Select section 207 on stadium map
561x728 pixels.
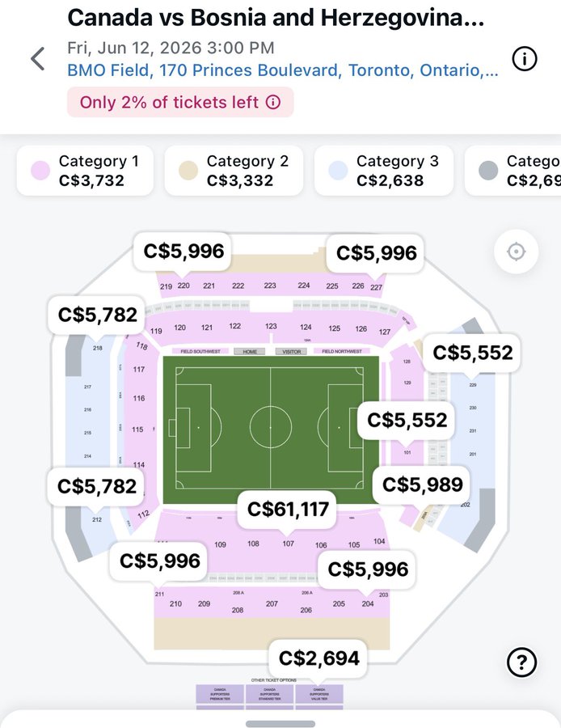[x=272, y=603]
